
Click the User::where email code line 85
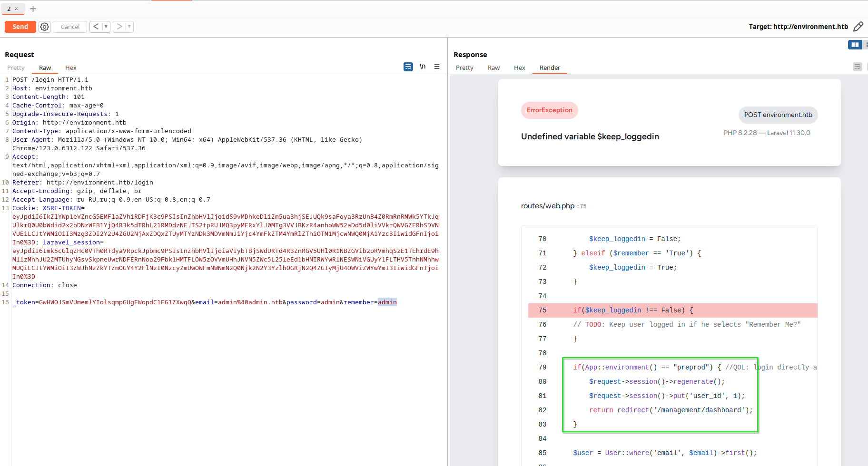(665, 453)
